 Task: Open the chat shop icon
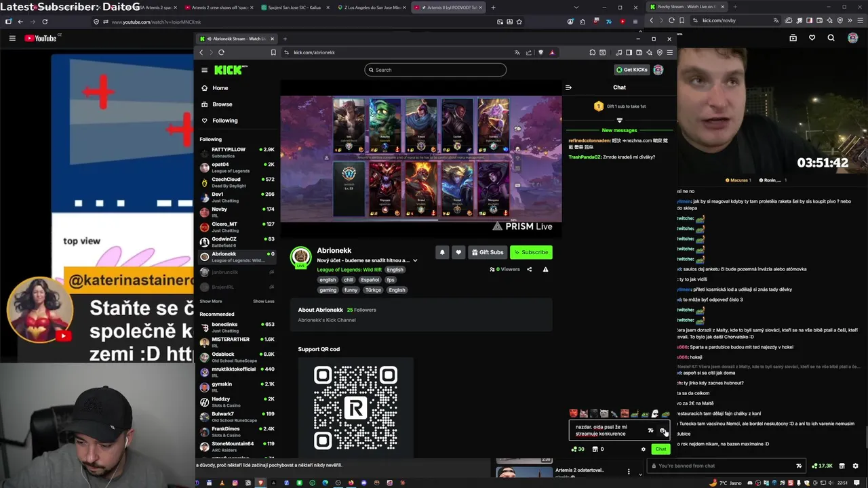coord(595,449)
